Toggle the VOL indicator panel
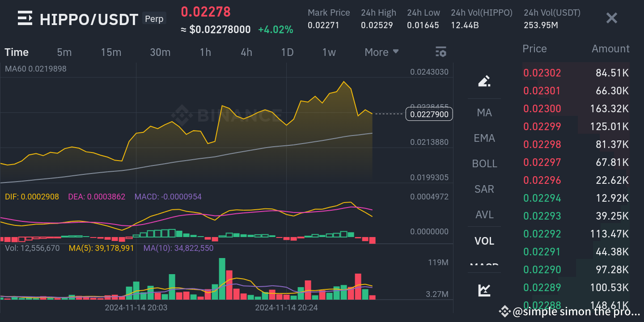 pyautogui.click(x=484, y=241)
